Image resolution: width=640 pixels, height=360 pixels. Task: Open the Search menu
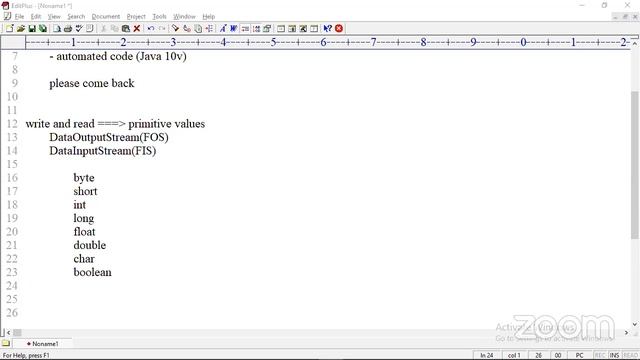76,16
